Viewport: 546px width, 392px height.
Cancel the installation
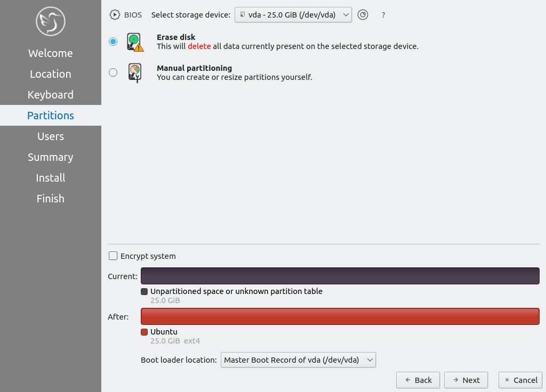point(520,380)
